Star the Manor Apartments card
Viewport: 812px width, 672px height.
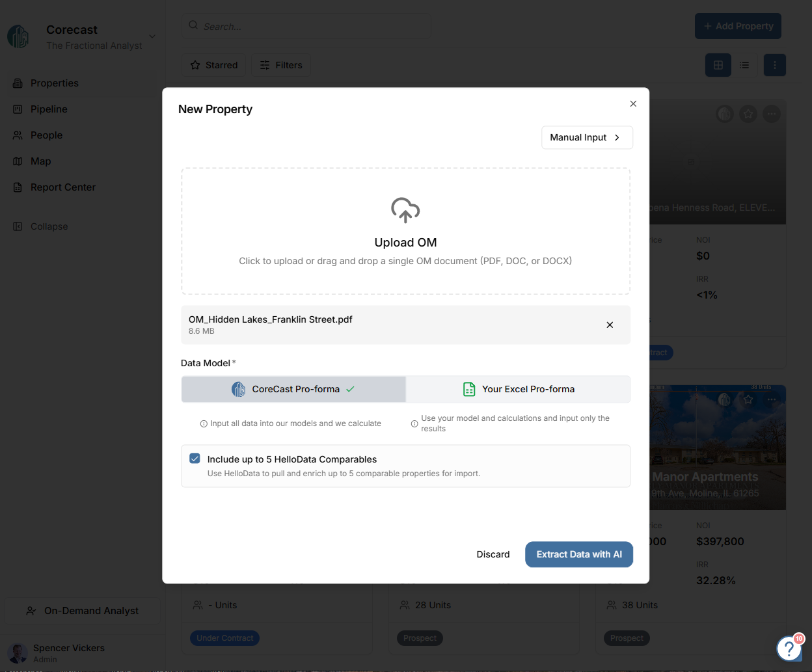pos(748,399)
